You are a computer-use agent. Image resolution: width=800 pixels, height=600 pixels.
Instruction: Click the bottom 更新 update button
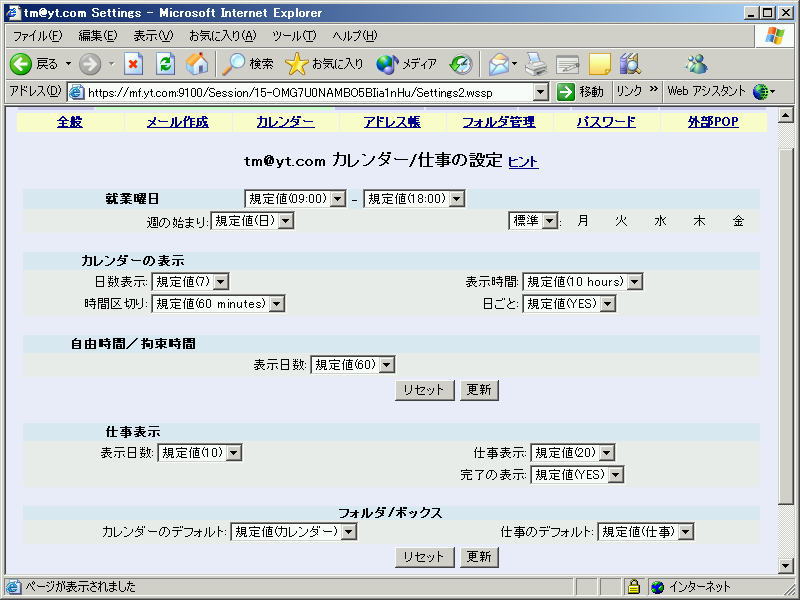(x=479, y=557)
